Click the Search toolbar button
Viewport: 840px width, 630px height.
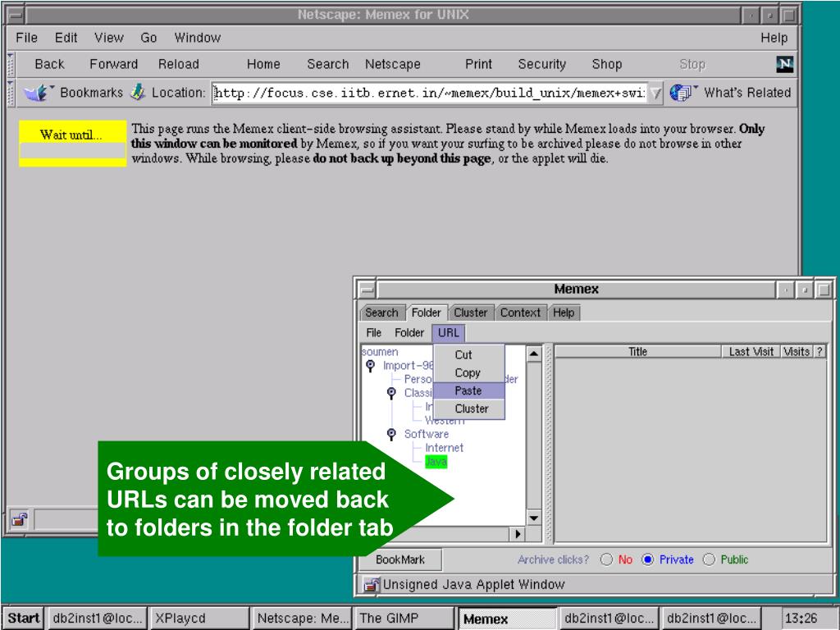coord(327,64)
